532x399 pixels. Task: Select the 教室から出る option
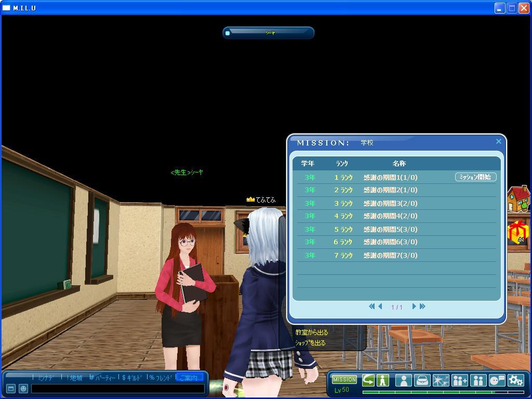pyautogui.click(x=312, y=332)
